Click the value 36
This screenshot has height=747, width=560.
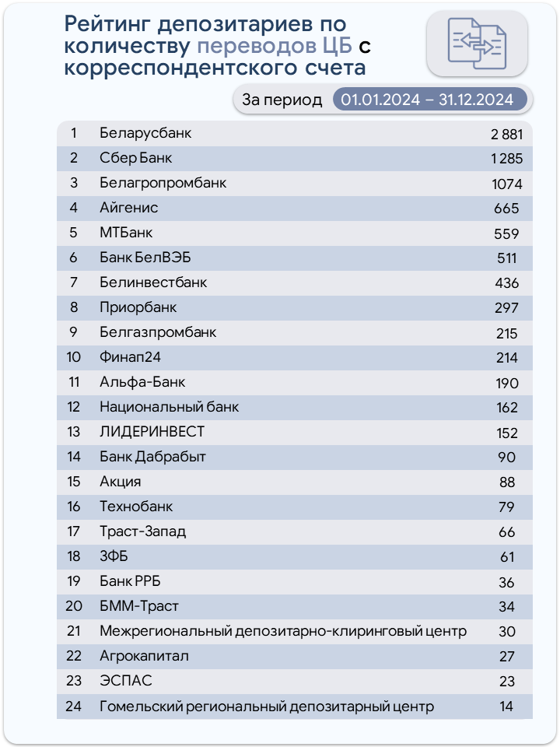click(506, 583)
